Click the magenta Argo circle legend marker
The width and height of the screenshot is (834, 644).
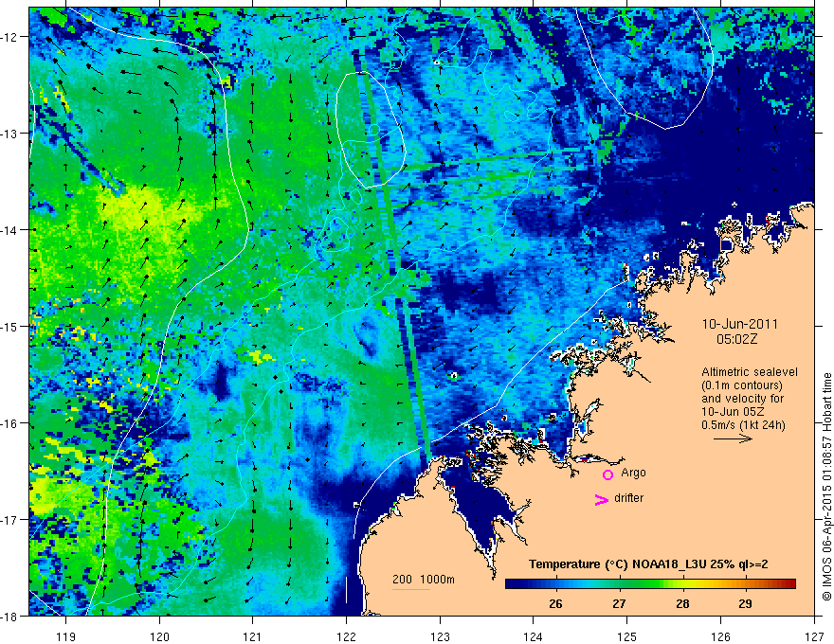607,474
